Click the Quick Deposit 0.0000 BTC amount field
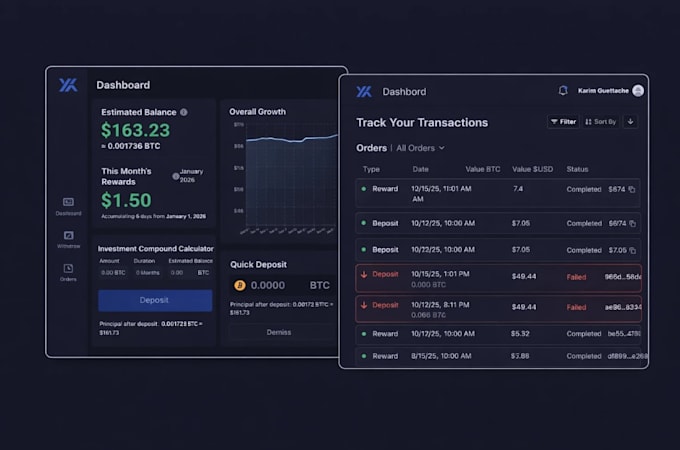 [282, 285]
